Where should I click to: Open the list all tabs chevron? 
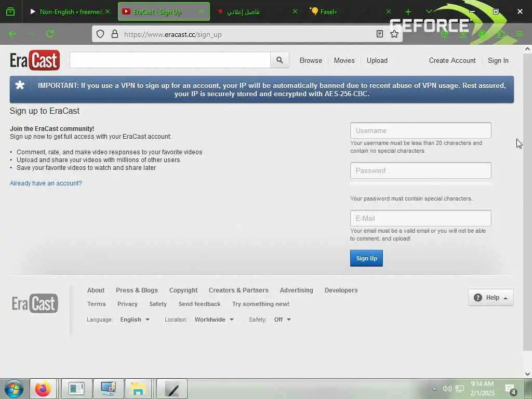coord(429,11)
